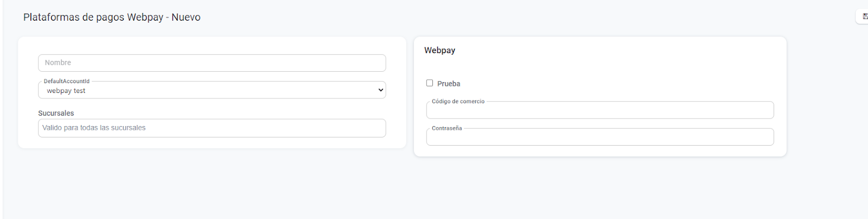This screenshot has height=219, width=868.
Task: Focus the Nombre input field
Action: (x=212, y=63)
